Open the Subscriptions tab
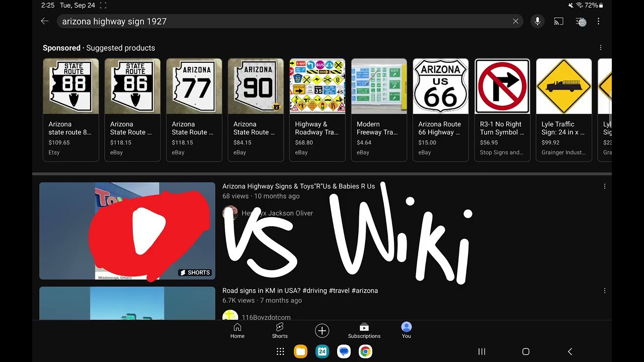The image size is (644, 362). tap(364, 331)
